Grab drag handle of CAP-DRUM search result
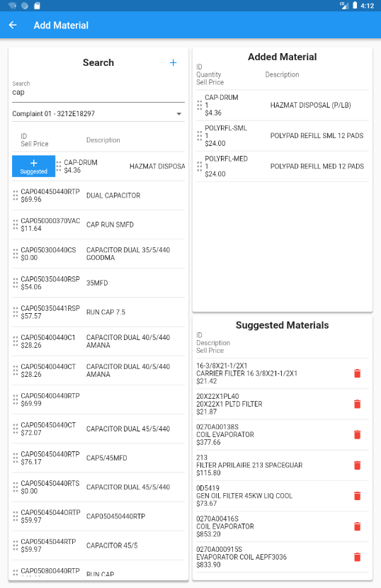This screenshot has height=588, width=381. coord(59,166)
